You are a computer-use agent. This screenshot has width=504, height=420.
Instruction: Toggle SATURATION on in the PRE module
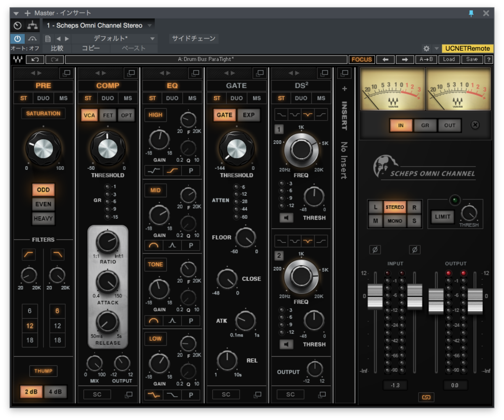pos(43,113)
